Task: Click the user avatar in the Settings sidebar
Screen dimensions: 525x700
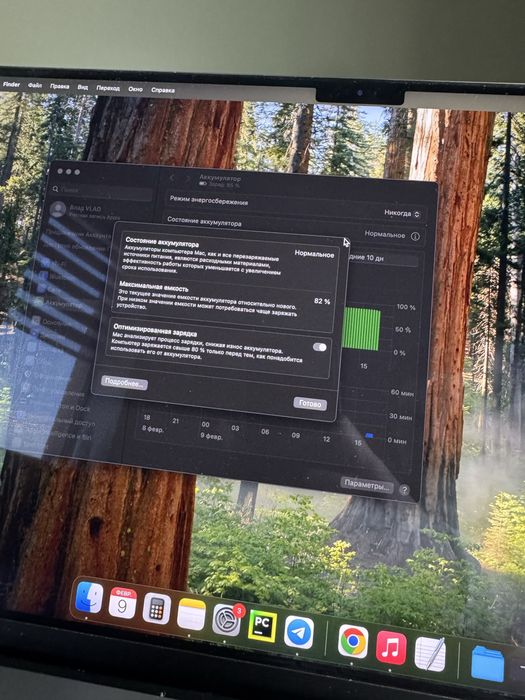Action: point(58,209)
